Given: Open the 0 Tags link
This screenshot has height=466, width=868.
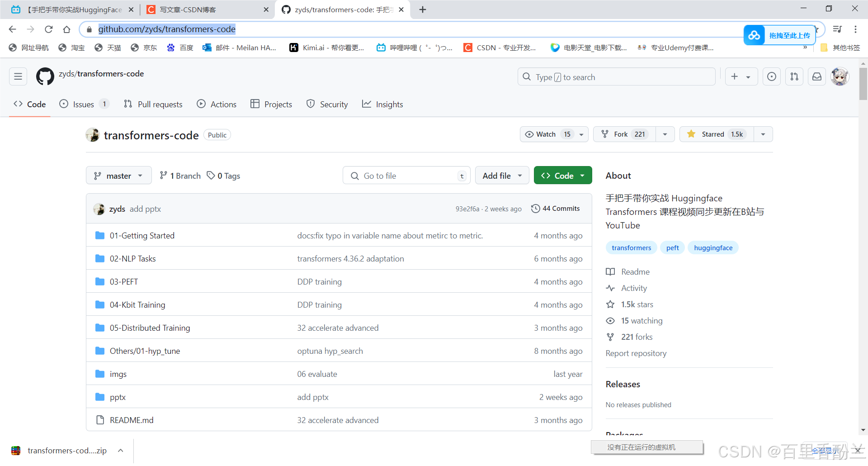Looking at the screenshot, I should (x=223, y=176).
